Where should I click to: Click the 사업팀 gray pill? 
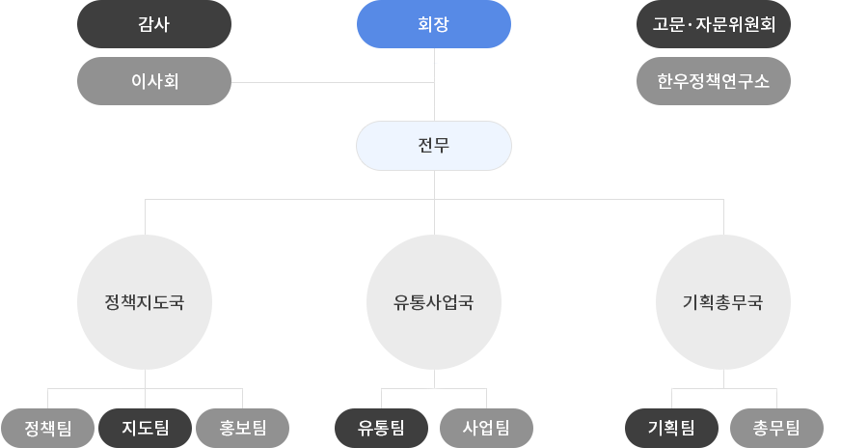487,428
